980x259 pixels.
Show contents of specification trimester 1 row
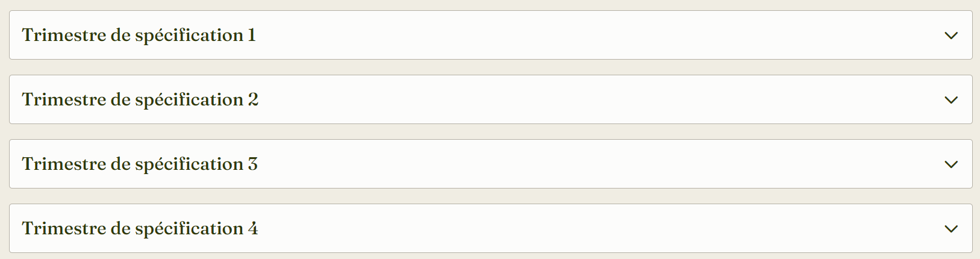[491, 35]
